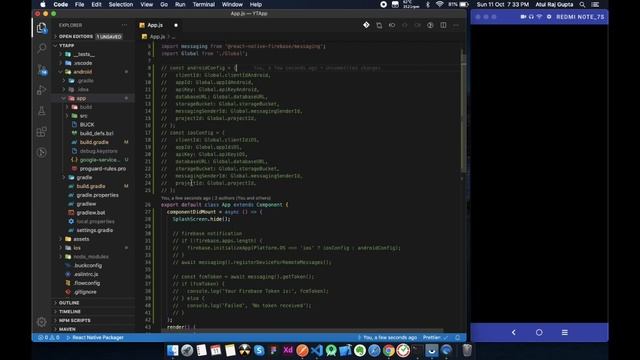Click the git blame 'You, a few seconds ago' status
This screenshot has height=360, width=640.
click(387, 338)
